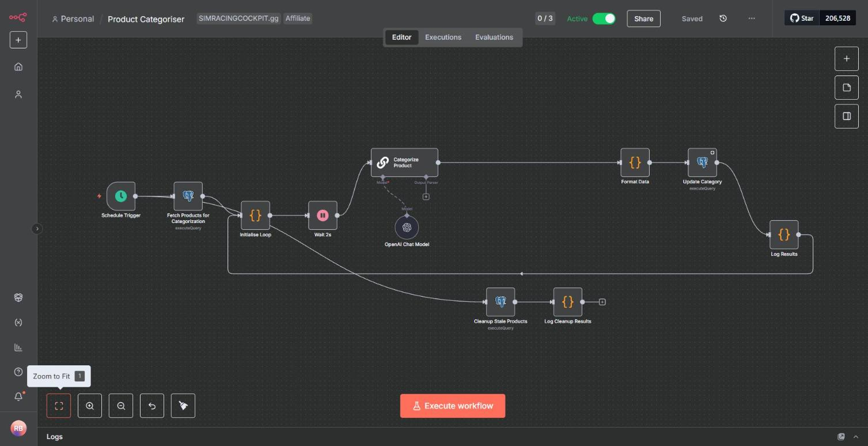Open the Overview home page icon

(18, 67)
